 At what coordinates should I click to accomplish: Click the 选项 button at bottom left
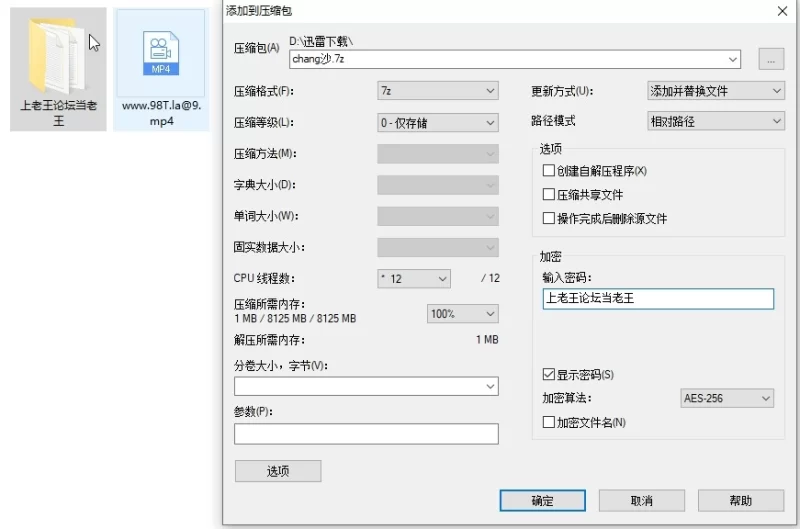point(278,471)
